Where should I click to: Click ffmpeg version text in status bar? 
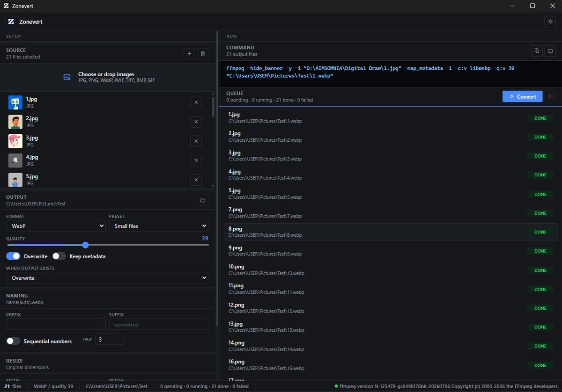[448, 386]
